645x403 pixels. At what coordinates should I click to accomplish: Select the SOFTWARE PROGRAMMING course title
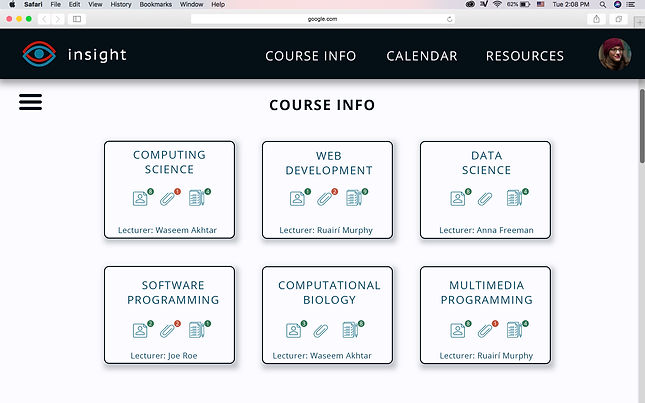click(173, 292)
